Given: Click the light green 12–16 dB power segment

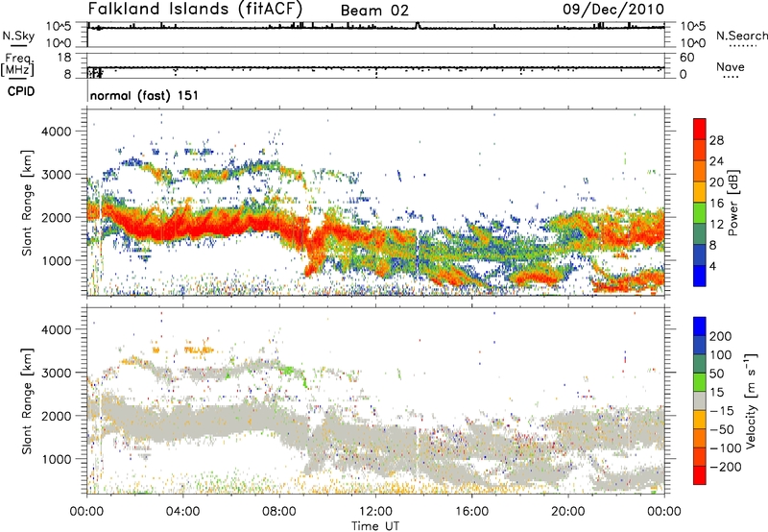Looking at the screenshot, I should 700,213.
